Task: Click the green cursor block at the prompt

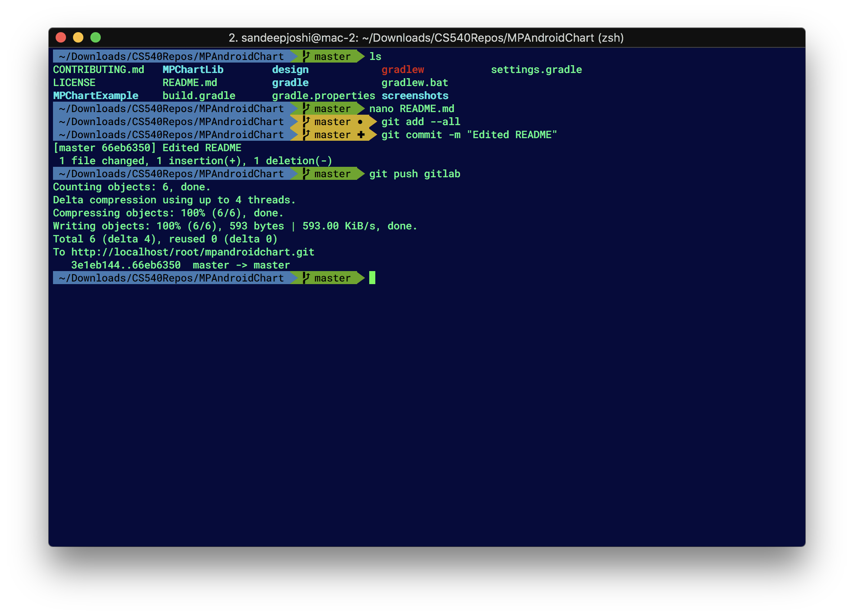Action: (x=372, y=278)
